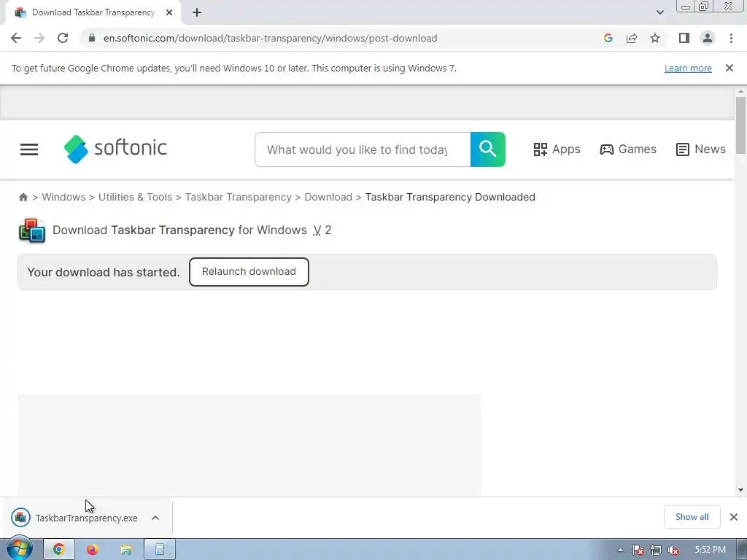Screen dimensions: 747x560
Task: Click the Softonic logo
Action: coord(115,149)
